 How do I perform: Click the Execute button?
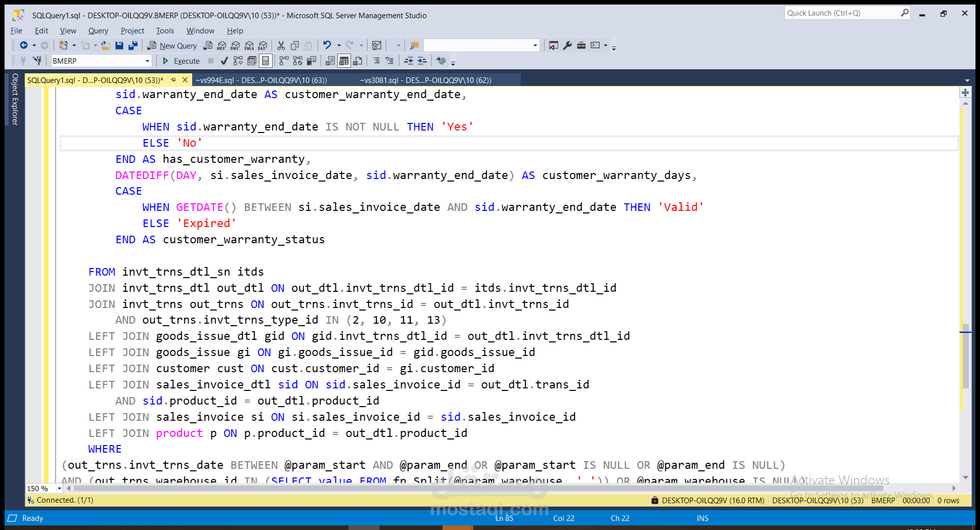click(181, 61)
